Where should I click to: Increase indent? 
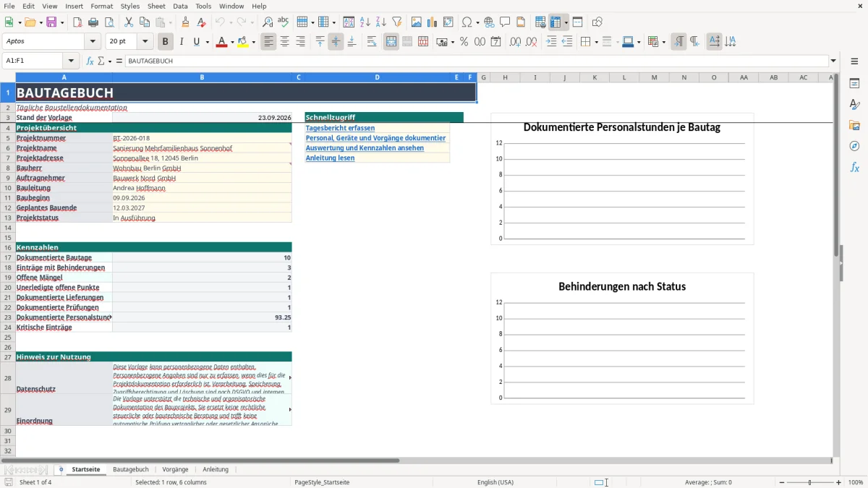coord(551,42)
